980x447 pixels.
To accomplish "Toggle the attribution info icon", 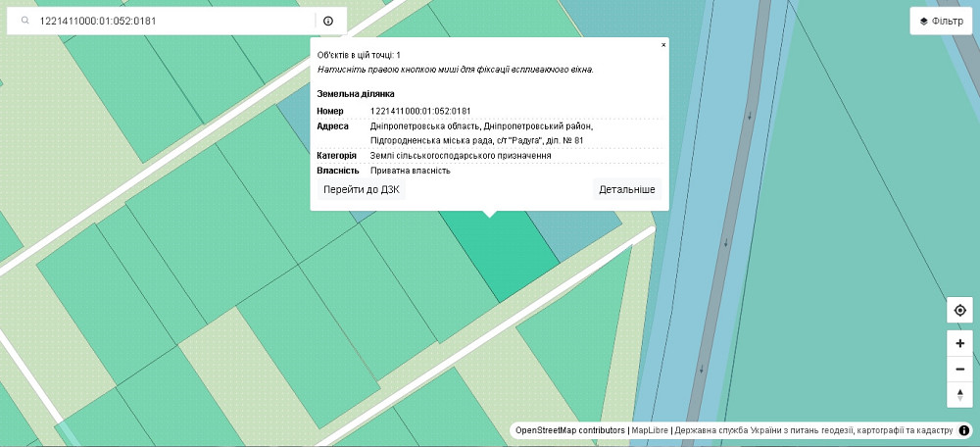I will click(964, 430).
